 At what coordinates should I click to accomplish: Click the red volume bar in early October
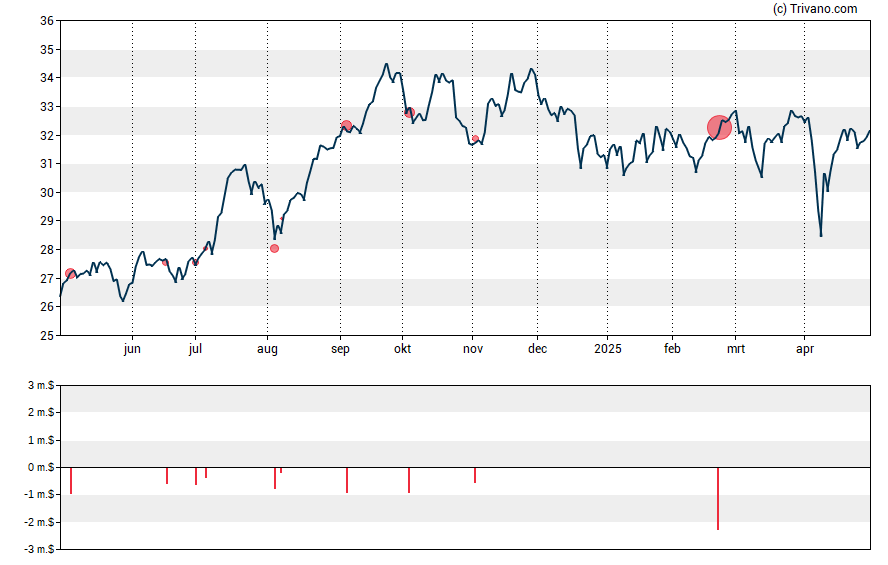[409, 480]
